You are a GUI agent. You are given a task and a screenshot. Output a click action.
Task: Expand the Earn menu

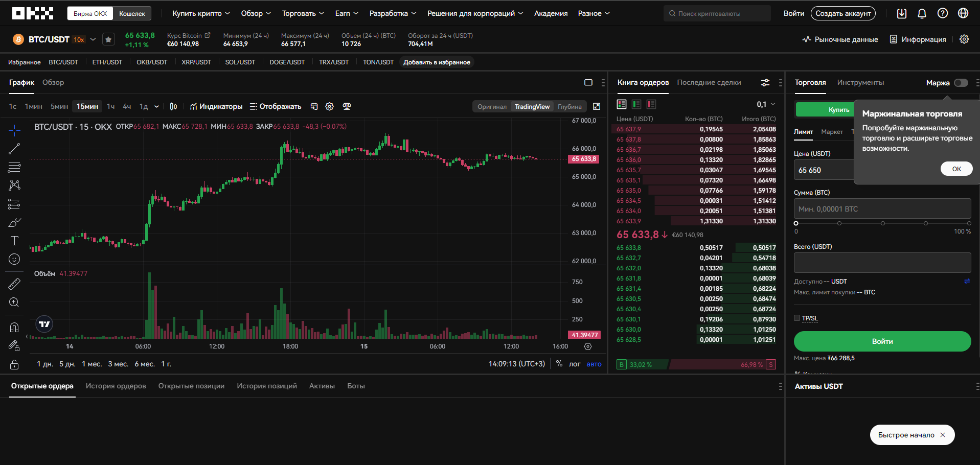(347, 13)
